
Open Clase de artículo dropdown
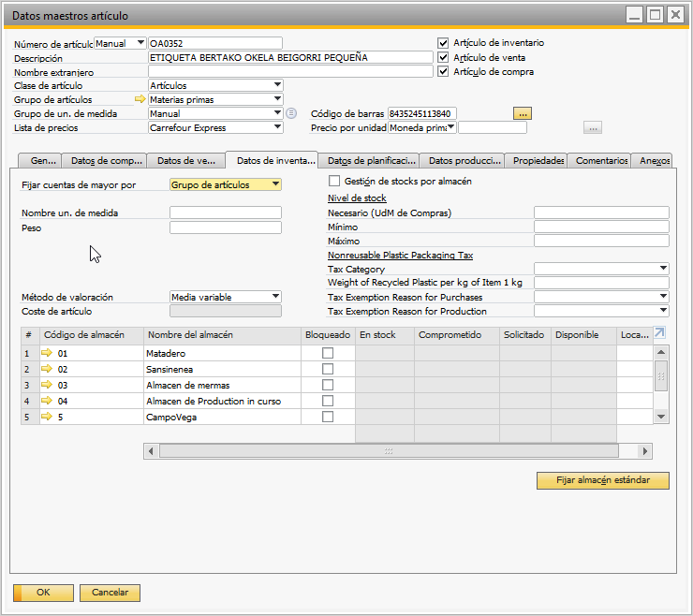(x=277, y=85)
